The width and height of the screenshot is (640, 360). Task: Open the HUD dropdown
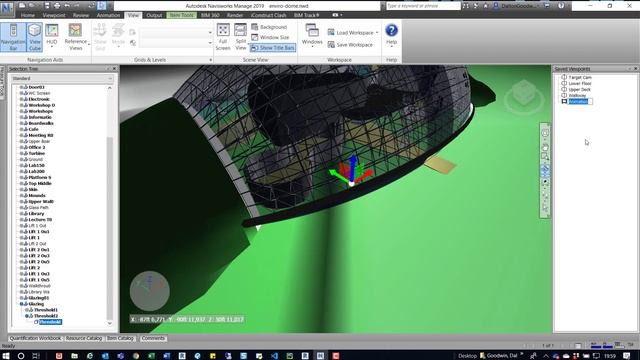click(51, 36)
